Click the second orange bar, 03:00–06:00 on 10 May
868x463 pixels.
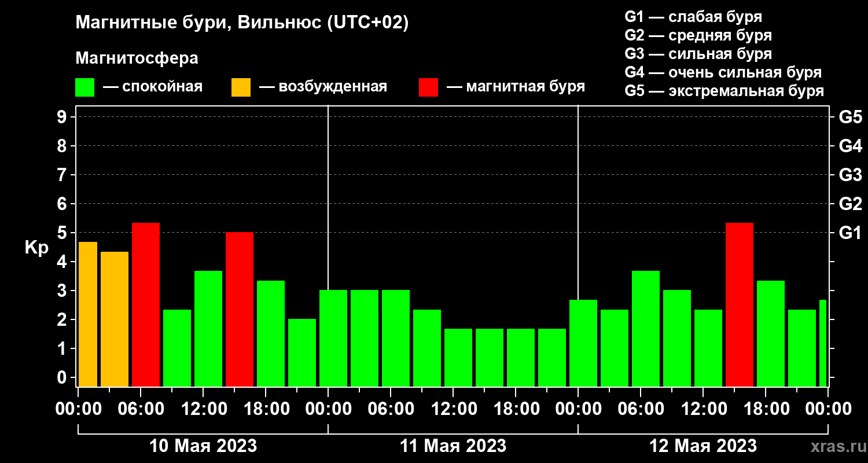click(115, 319)
